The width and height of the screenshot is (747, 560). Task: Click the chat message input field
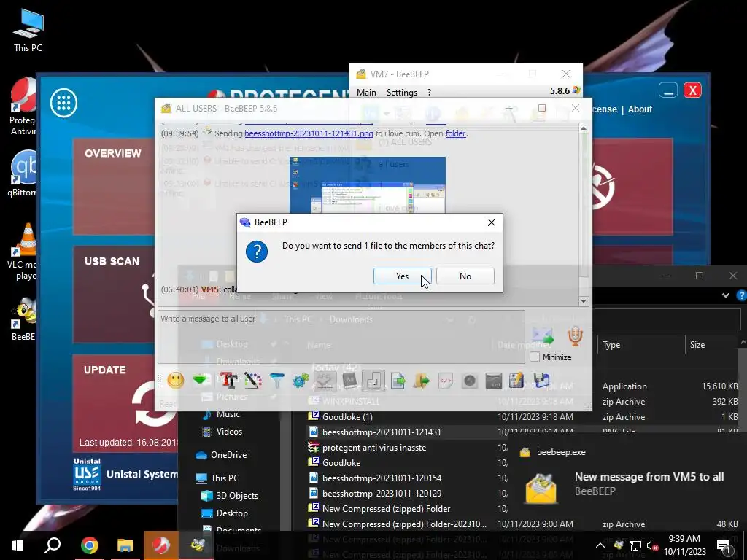341,337
